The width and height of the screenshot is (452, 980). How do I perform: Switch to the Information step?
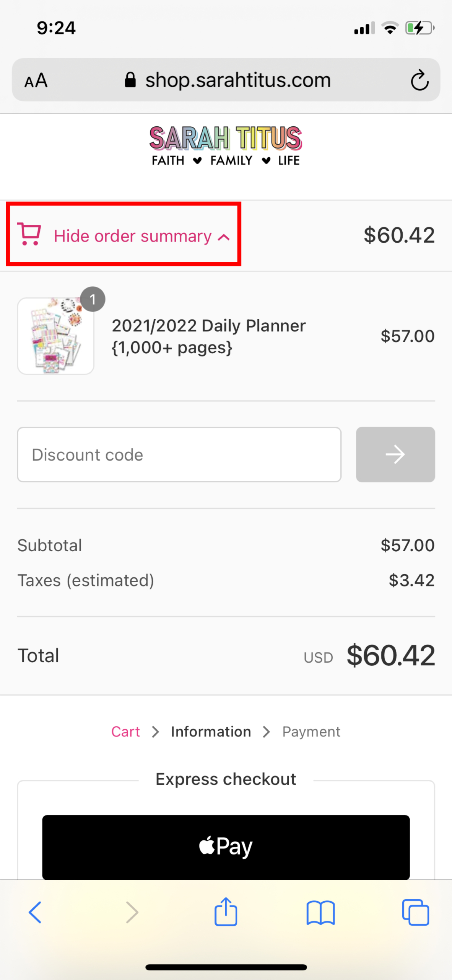coord(211,732)
